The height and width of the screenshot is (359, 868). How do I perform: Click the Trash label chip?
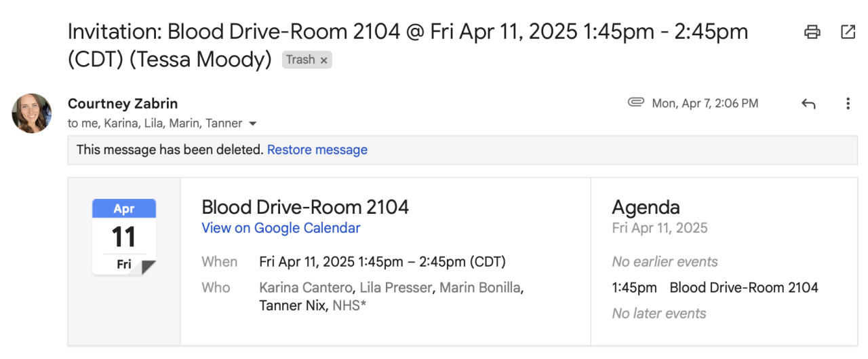(x=300, y=60)
